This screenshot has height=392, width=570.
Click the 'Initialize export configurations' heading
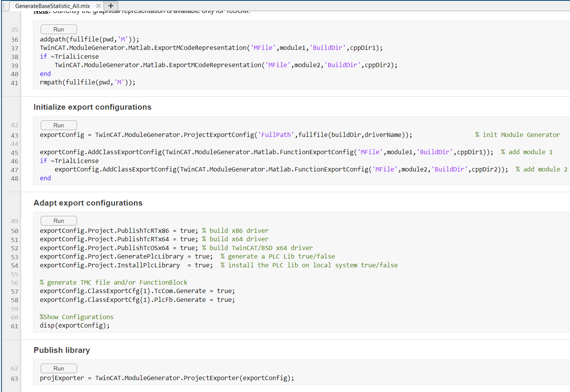coord(92,107)
